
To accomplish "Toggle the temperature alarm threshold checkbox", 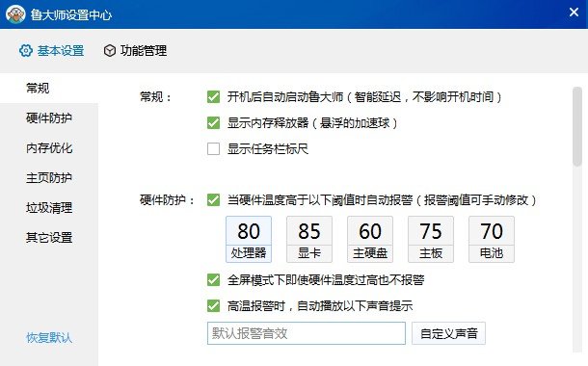I will (213, 200).
